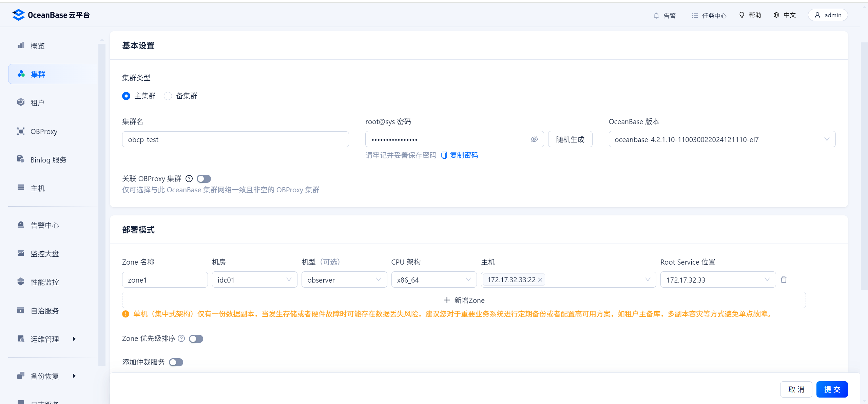The height and width of the screenshot is (404, 868).
Task: Click 集群名 input field
Action: click(x=235, y=139)
